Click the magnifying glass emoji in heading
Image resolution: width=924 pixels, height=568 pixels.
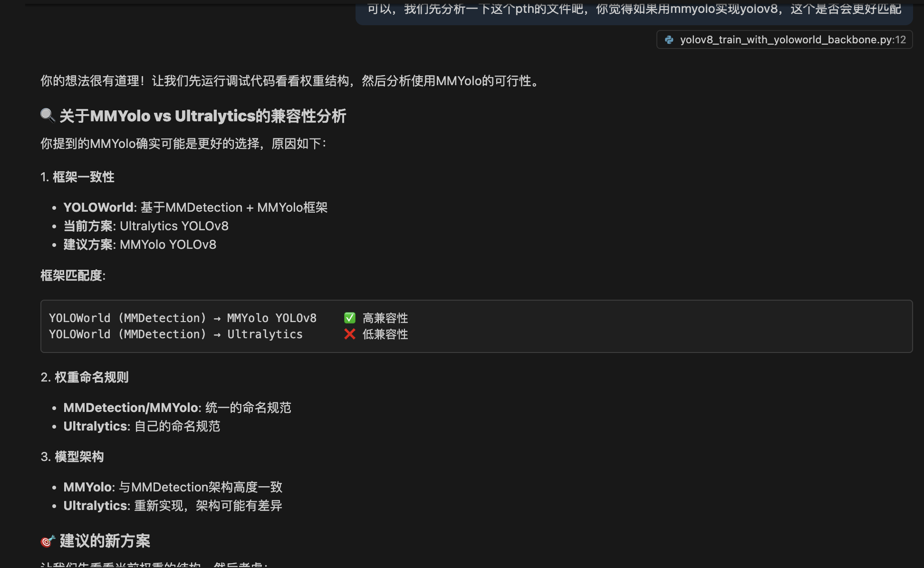(48, 116)
